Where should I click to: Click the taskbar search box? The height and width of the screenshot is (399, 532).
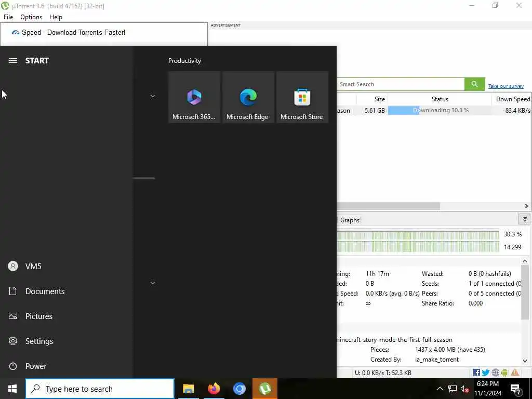pyautogui.click(x=100, y=389)
